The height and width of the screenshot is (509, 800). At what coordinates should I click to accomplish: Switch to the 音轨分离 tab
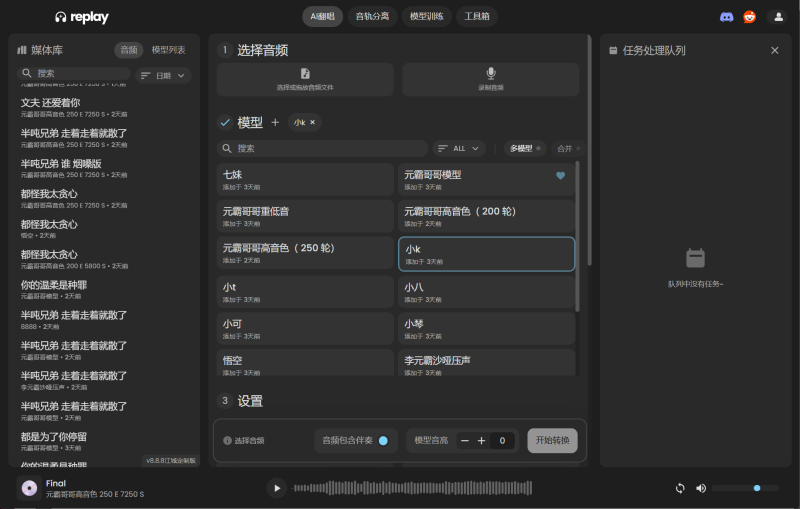click(372, 16)
